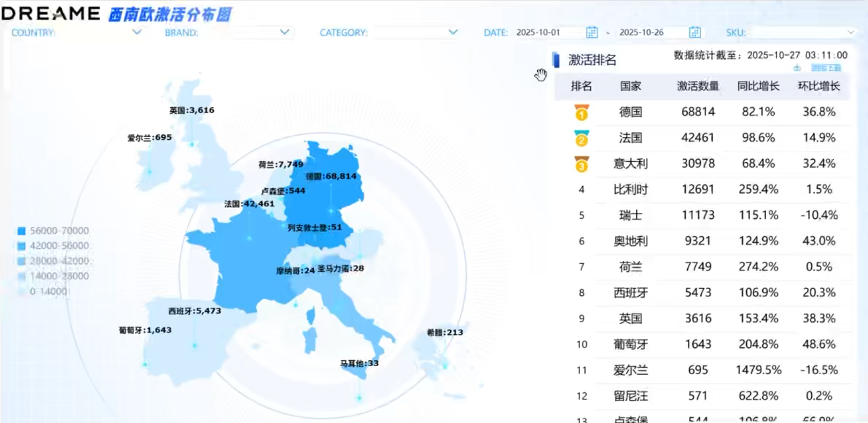This screenshot has width=868, height=423.
Task: Select the 马耳他:33 map label
Action: [x=360, y=363]
